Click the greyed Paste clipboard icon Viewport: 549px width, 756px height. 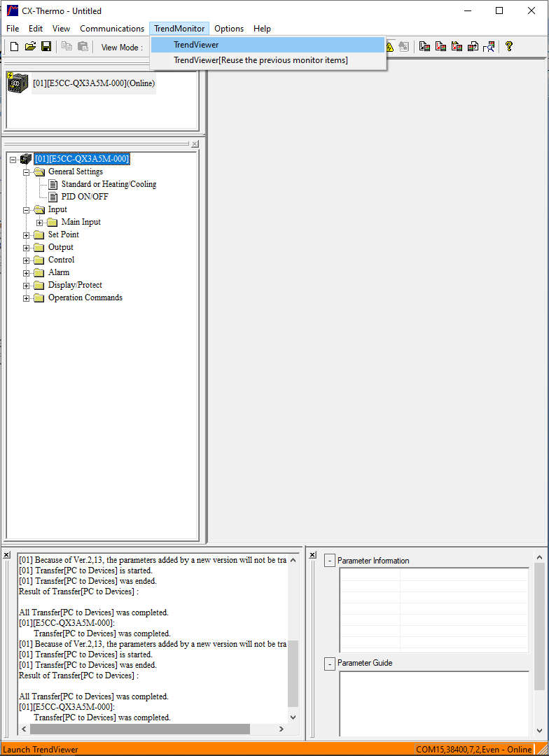click(83, 47)
